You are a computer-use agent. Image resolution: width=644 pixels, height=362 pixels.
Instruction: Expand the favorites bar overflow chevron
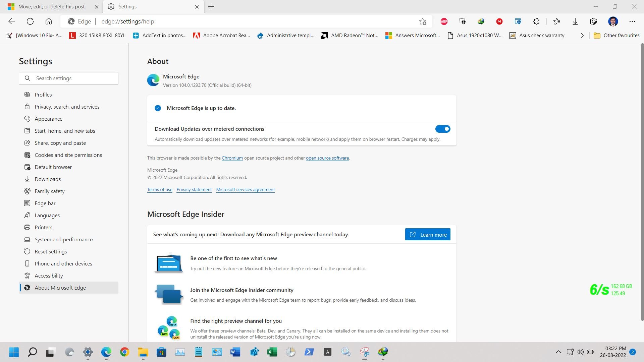pyautogui.click(x=582, y=36)
